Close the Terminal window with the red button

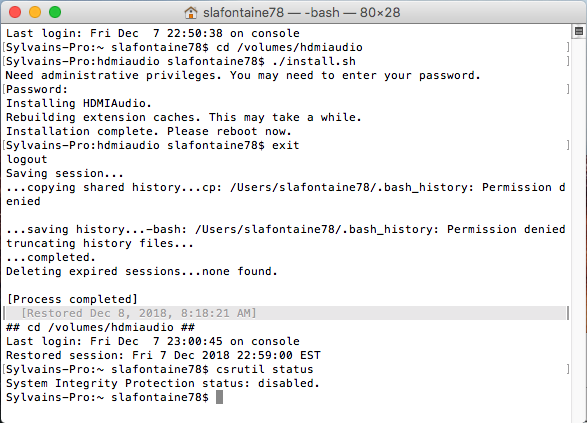click(15, 12)
